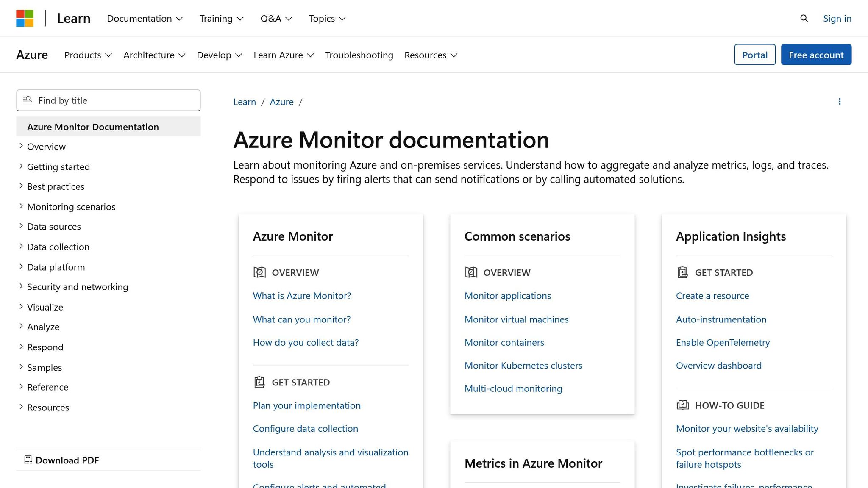
Task: Expand the Data sources tree item
Action: click(x=54, y=226)
